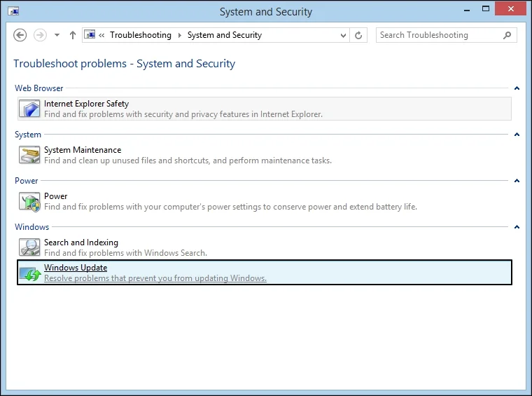Collapse the System group
The image size is (532, 396).
[517, 135]
